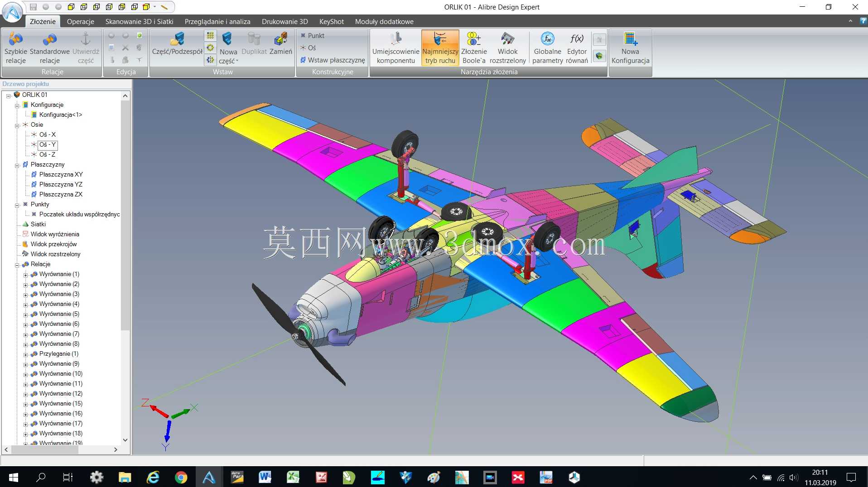Insert Część/Podzespół component
The height and width of the screenshot is (487, 868).
click(177, 44)
